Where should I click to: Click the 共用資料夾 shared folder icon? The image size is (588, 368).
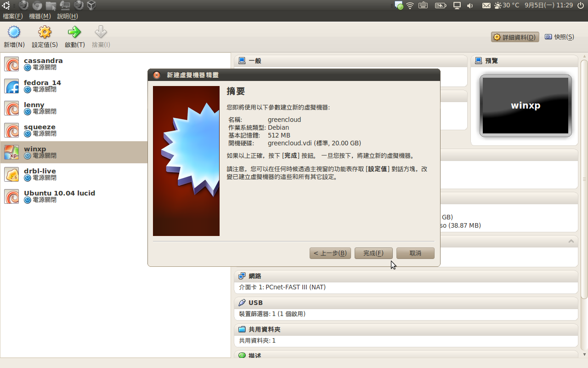[242, 329]
